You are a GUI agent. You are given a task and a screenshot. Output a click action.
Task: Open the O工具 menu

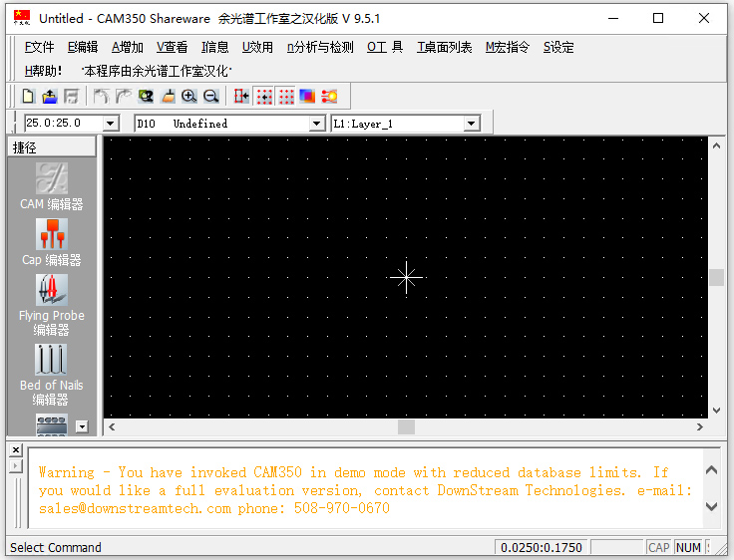tap(385, 47)
